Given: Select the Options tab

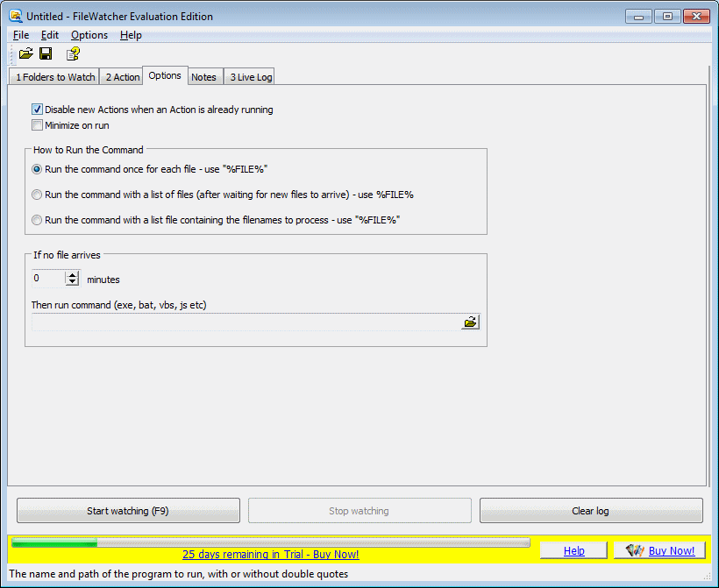Looking at the screenshot, I should click(x=165, y=75).
